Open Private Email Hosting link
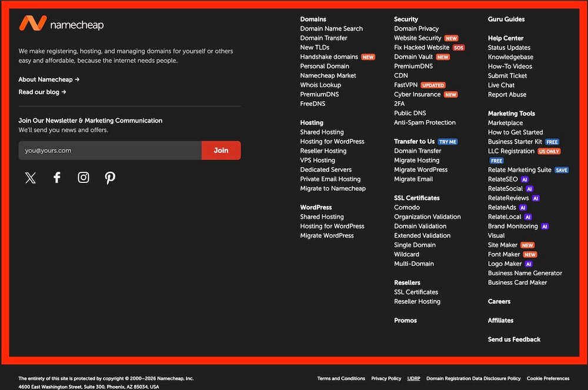Screen dimensions: 588x390 tap(330, 179)
